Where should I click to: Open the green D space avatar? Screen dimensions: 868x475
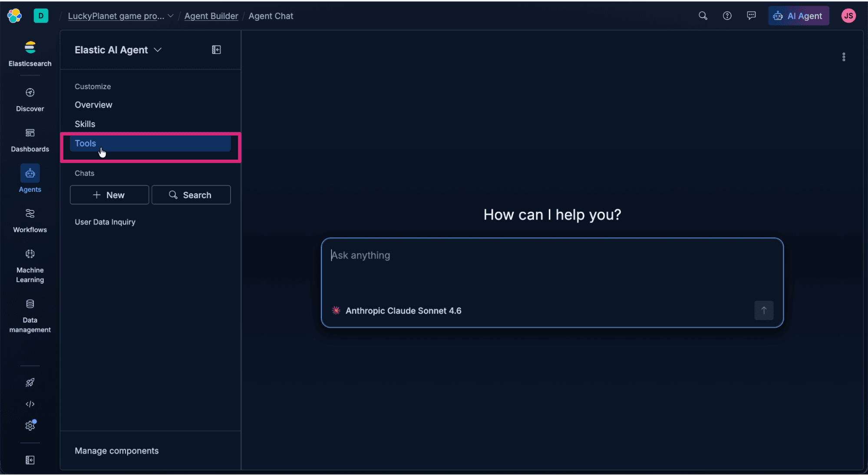(x=41, y=16)
